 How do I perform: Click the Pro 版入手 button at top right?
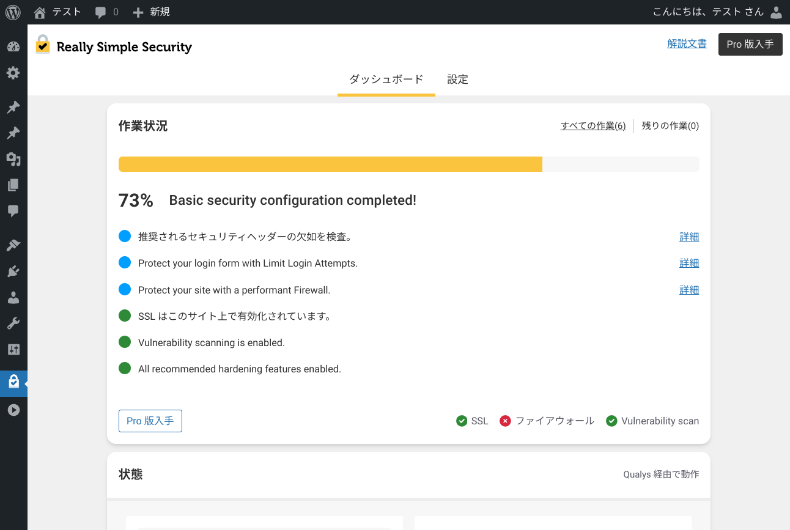(750, 44)
